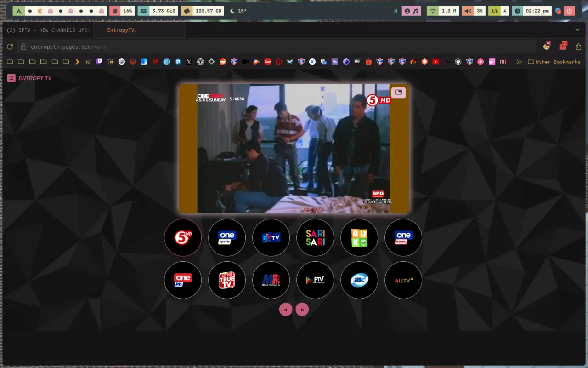Open the Reddit bookmark
This screenshot has width=588, height=368.
tap(223, 62)
